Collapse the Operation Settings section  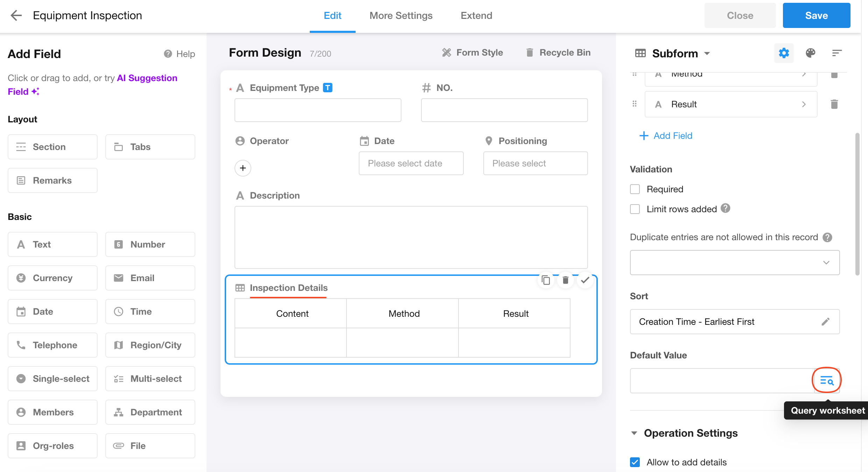[634, 433]
